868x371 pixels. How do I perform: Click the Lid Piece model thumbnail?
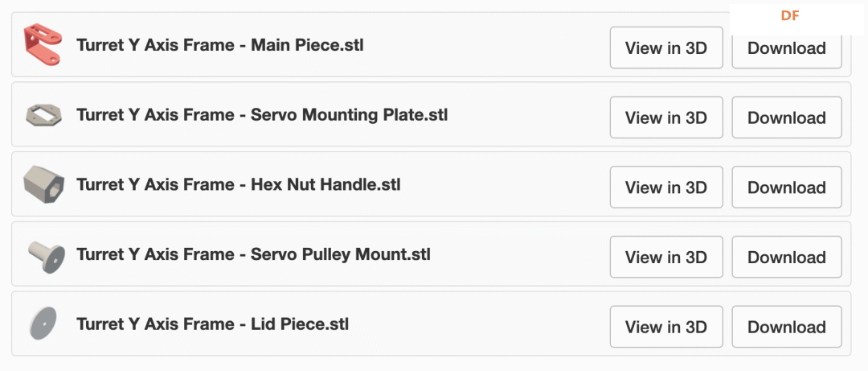click(42, 324)
